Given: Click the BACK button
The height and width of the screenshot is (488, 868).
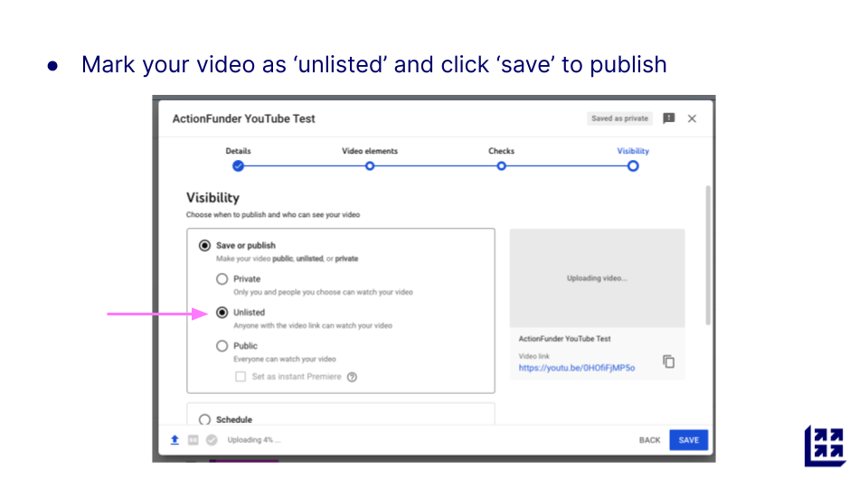Looking at the screenshot, I should 649,440.
